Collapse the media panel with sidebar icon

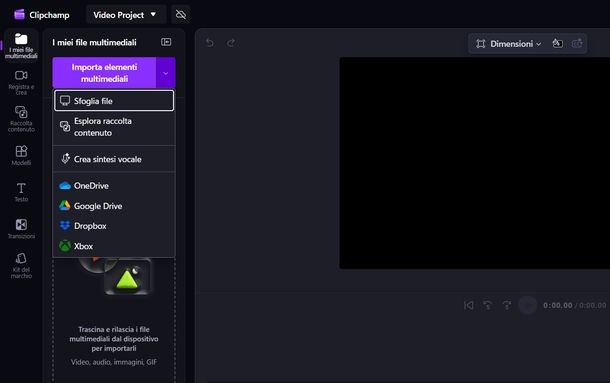tap(166, 42)
